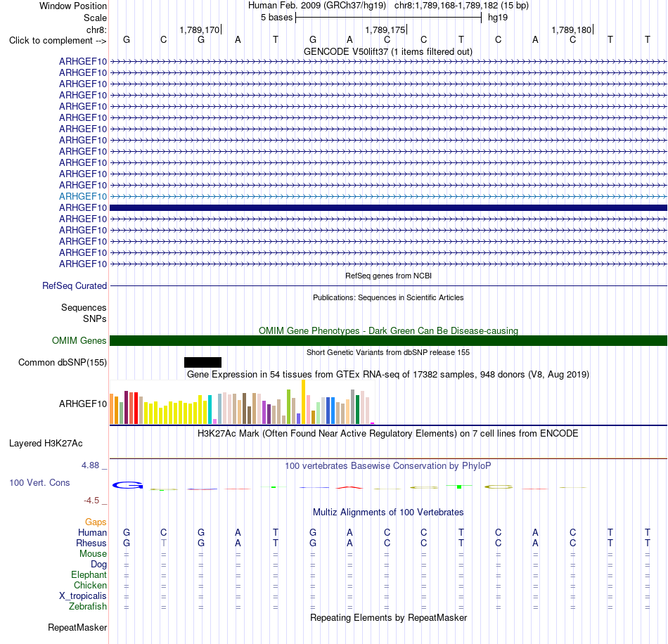Click the RepeatMasker track label
The height and width of the screenshot is (644, 668).
(x=77, y=627)
